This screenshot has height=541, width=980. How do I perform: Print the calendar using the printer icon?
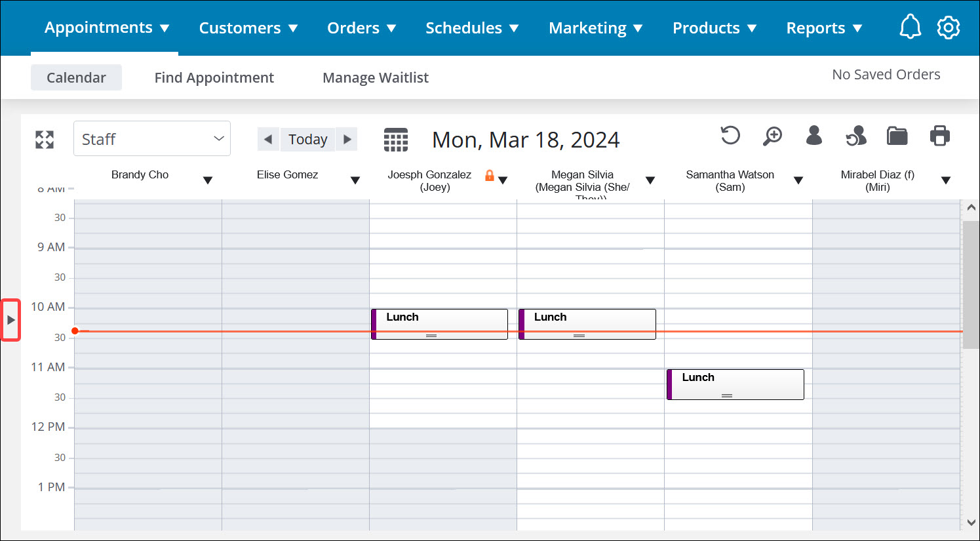939,136
